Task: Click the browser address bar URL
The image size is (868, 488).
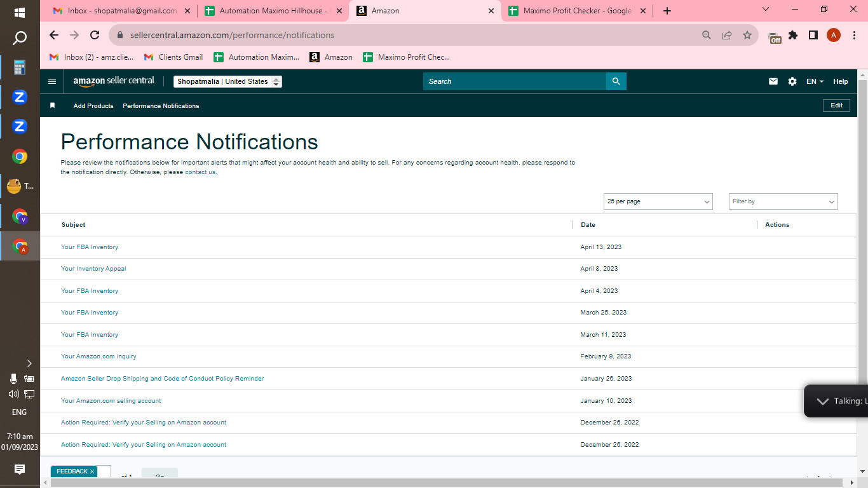Action: click(x=233, y=35)
